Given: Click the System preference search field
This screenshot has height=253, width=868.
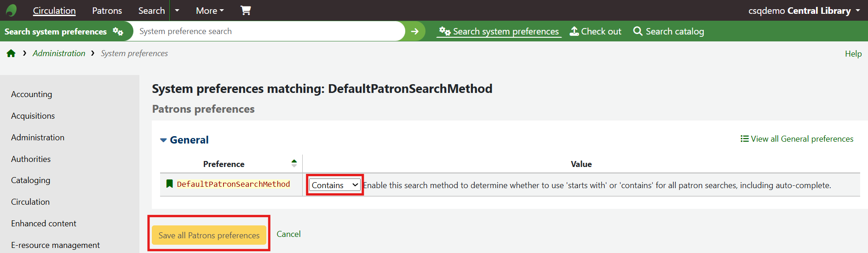Looking at the screenshot, I should [269, 31].
